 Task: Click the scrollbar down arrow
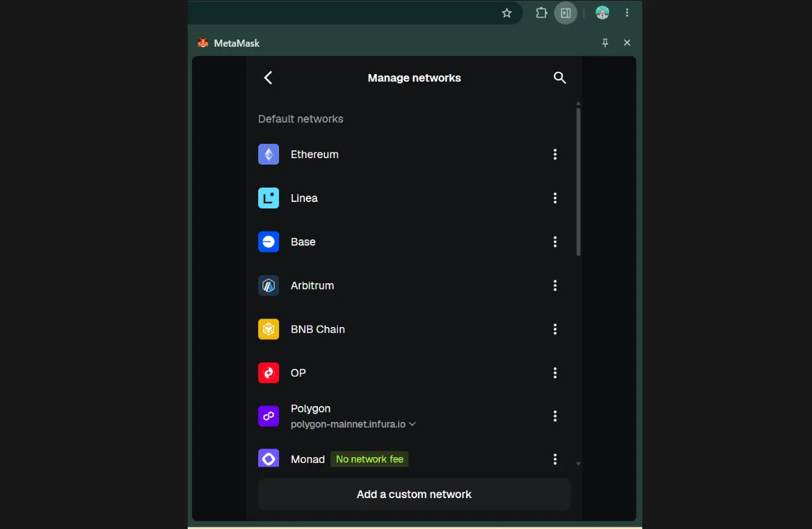point(578,464)
